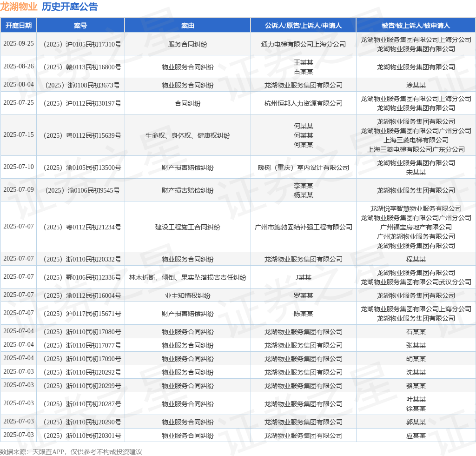The image size is (476, 456).
Task: Click plaintiff 通力电梯有限公司上海分公司
Action: tap(303, 44)
